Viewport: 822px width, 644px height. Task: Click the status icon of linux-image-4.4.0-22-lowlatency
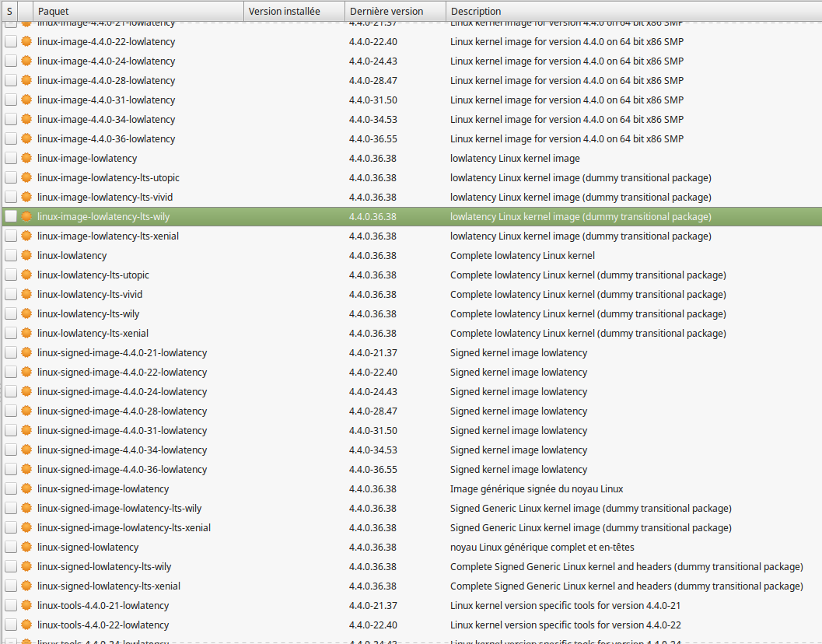tap(26, 41)
